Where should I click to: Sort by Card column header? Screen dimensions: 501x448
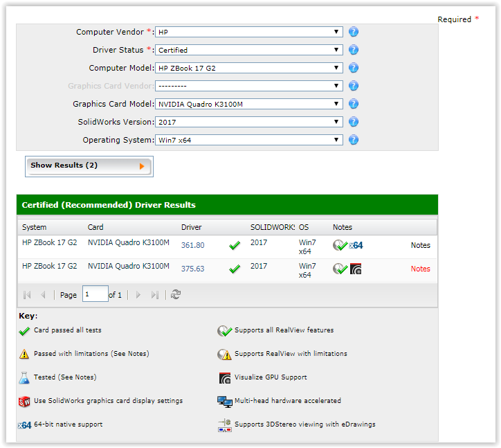click(95, 227)
